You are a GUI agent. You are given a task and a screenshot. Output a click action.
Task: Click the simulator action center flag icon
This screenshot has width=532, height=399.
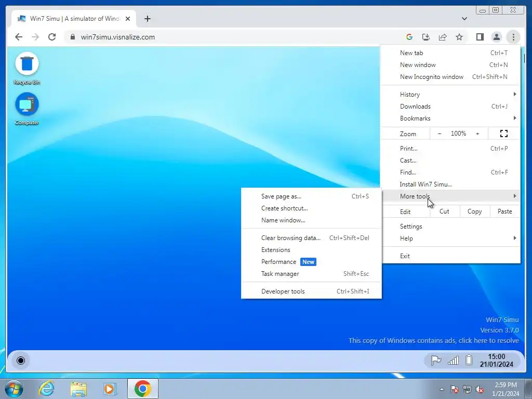[436, 361]
